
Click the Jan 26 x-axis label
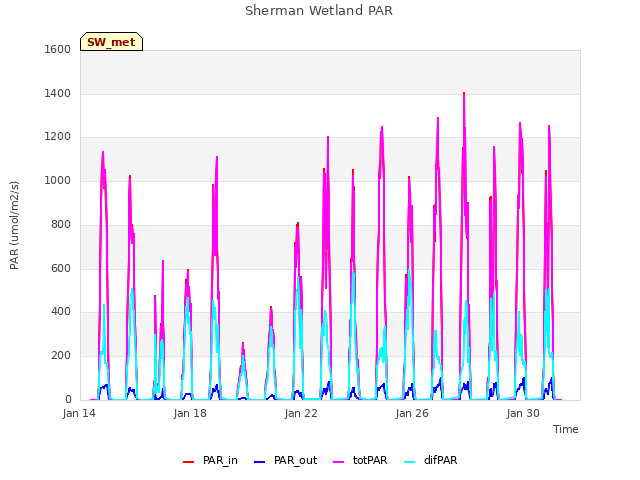tap(412, 413)
